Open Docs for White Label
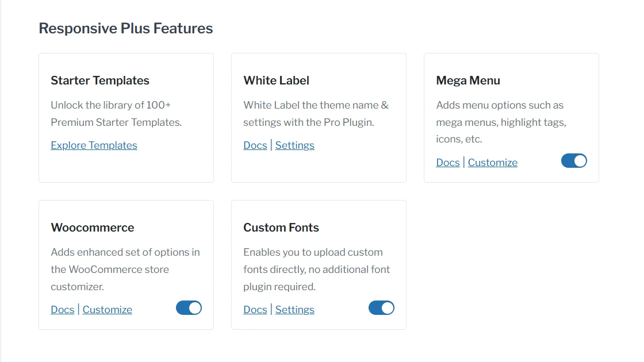The width and height of the screenshot is (644, 362). [x=255, y=145]
